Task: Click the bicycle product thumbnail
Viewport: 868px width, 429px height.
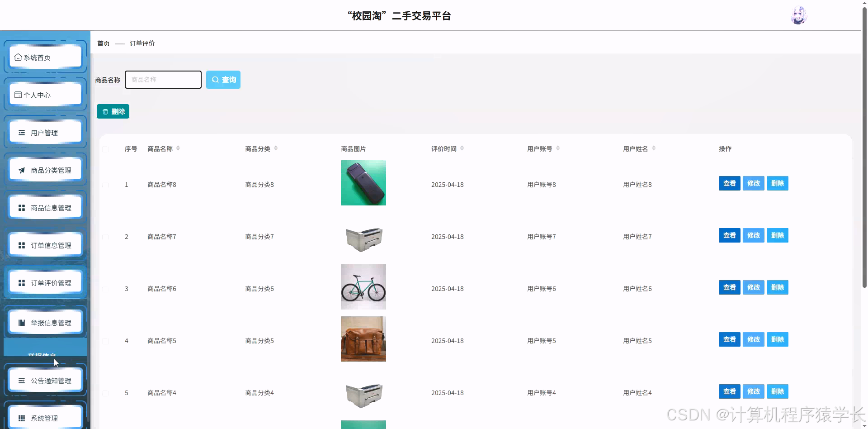Action: coord(363,286)
